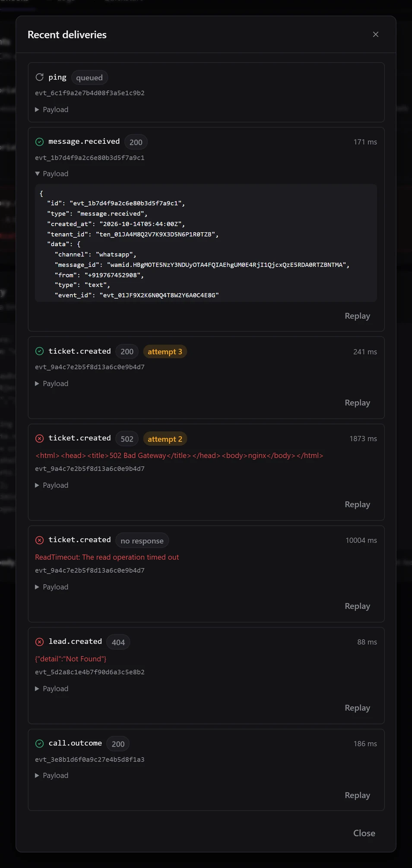Click the Recent deliveries heading
412x868 pixels.
(x=67, y=35)
